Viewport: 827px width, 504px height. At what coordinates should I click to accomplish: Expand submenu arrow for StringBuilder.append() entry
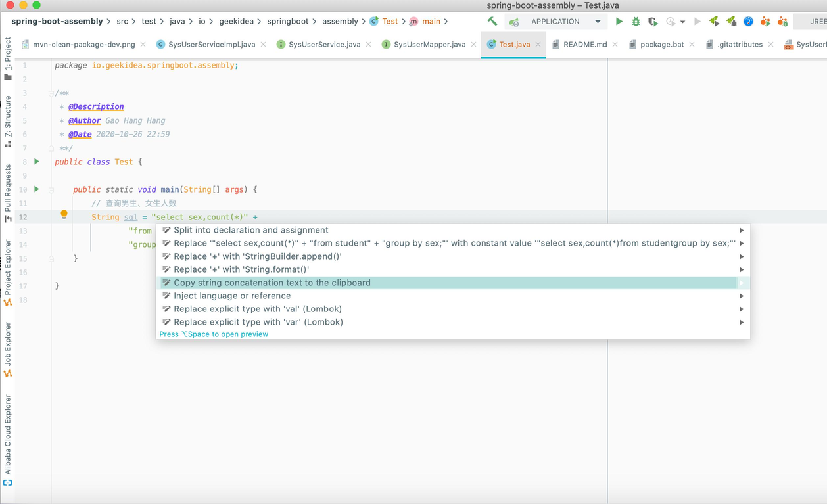coord(742,256)
